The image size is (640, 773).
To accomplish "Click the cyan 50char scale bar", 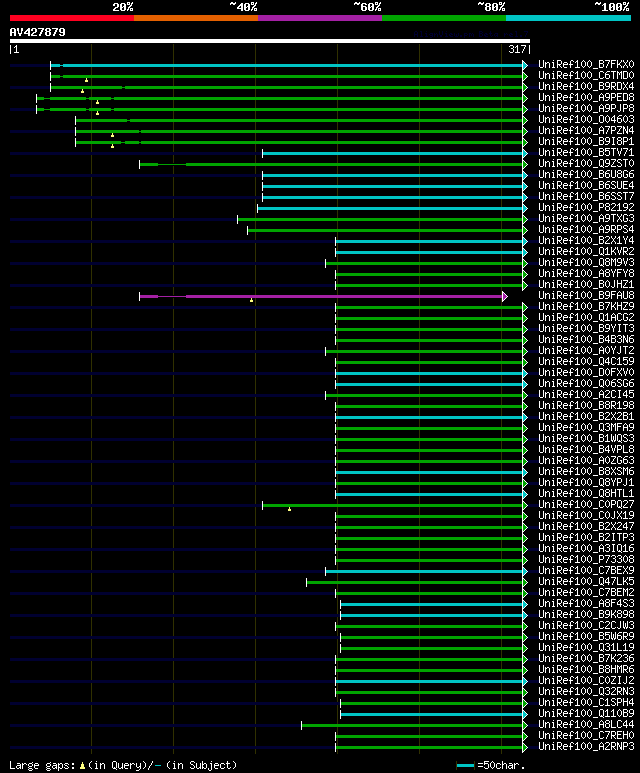I will [x=466, y=766].
